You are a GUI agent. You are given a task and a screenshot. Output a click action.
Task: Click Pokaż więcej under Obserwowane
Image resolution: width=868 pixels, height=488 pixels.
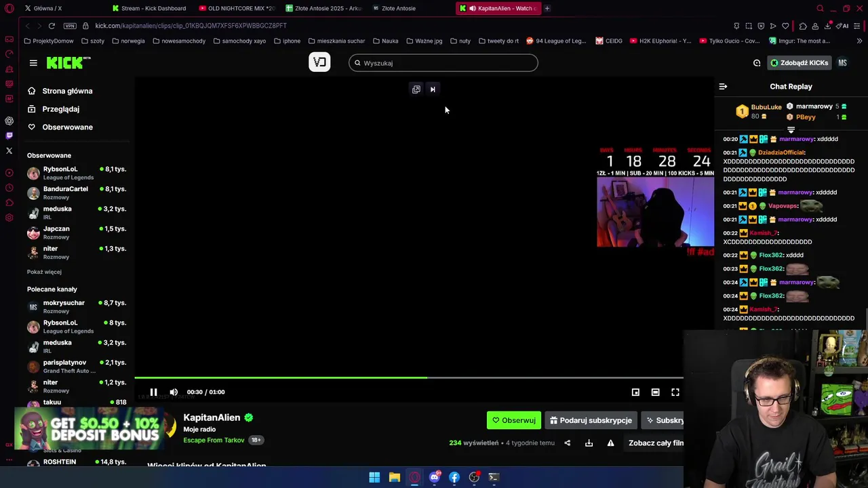point(44,272)
